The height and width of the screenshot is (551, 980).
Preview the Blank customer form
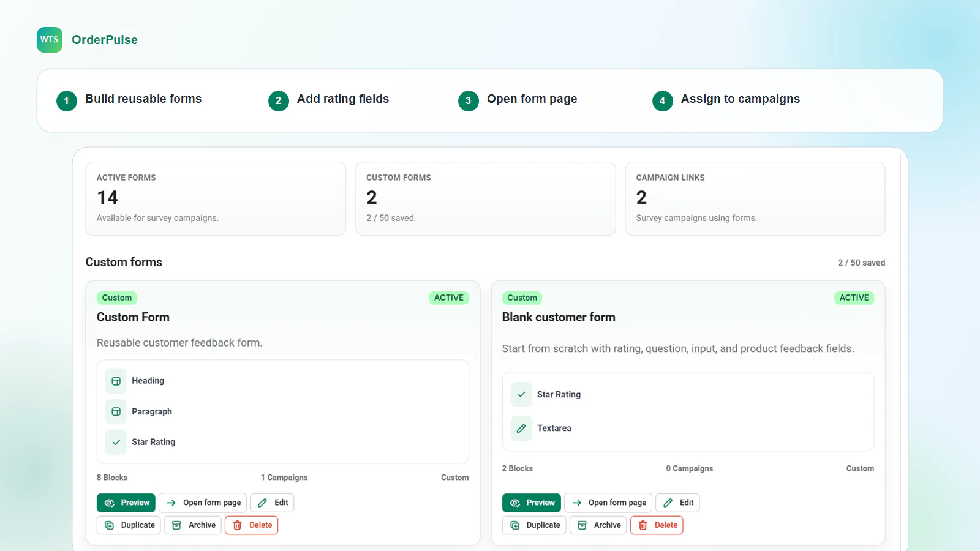pos(532,503)
